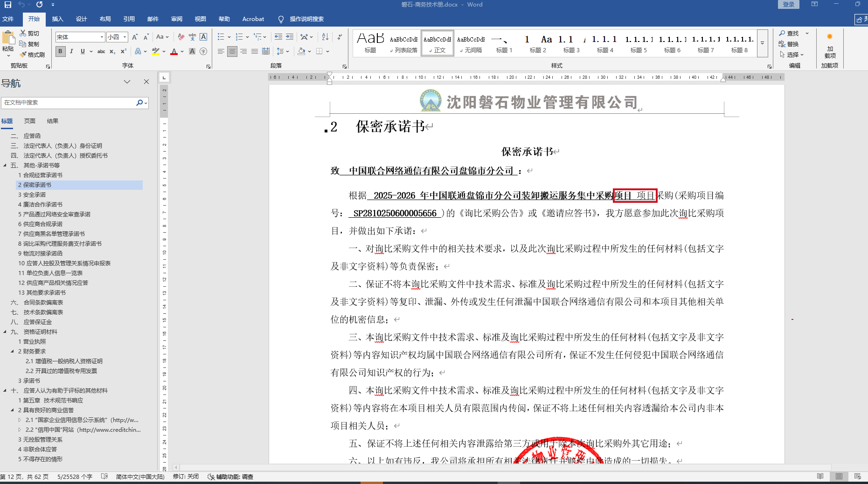This screenshot has height=484, width=868.
Task: Expand the 2.1 国家企业信用信息公示系统 node
Action: coord(20,420)
